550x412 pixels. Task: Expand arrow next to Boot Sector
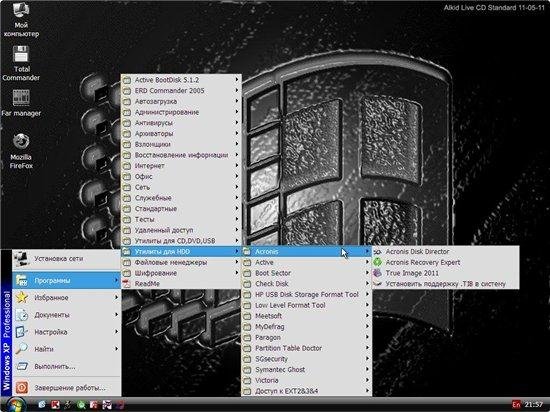tap(367, 273)
